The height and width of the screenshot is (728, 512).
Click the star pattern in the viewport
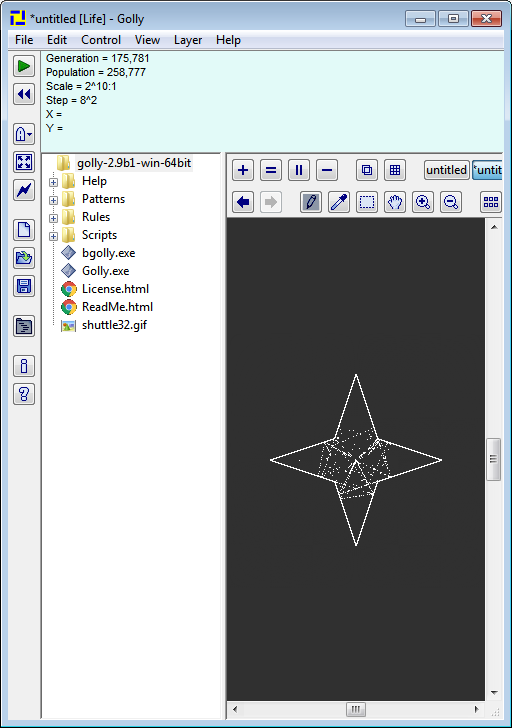click(356, 460)
